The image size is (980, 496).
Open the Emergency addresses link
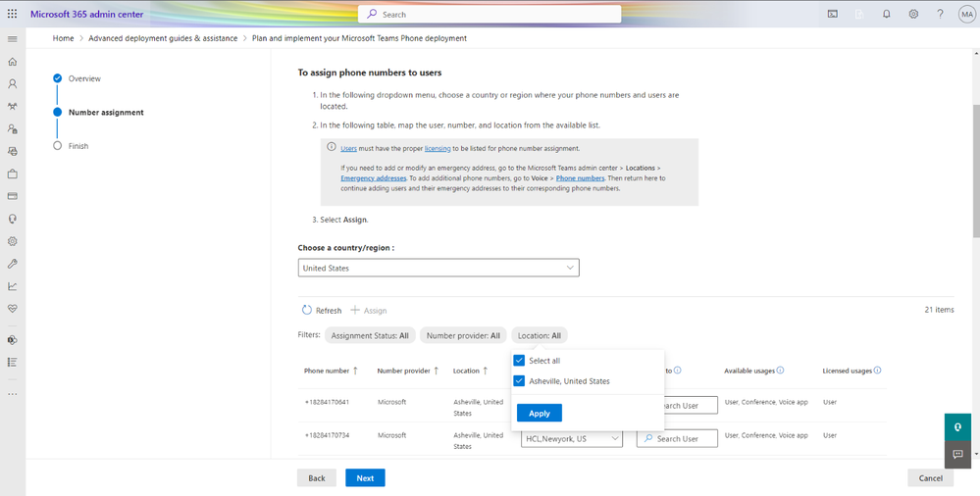[374, 178]
